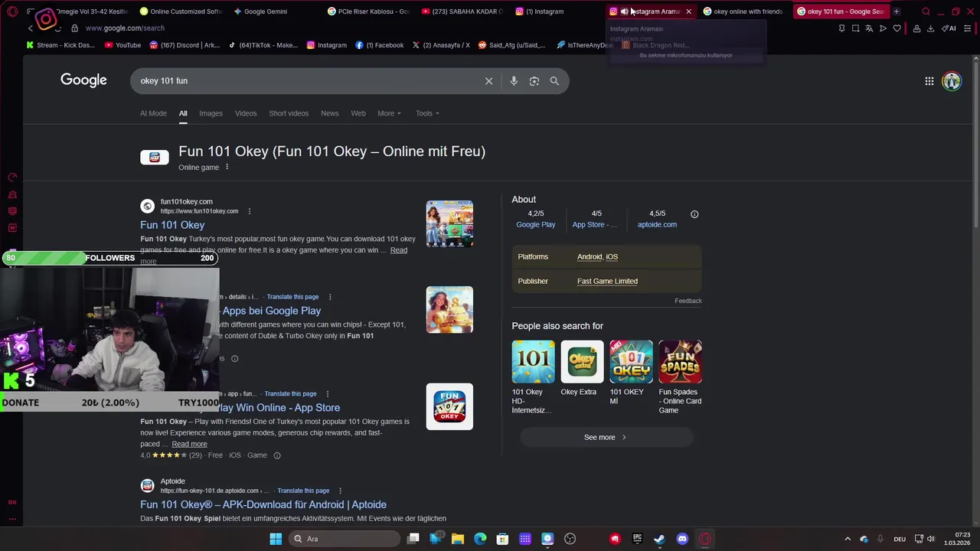Click the Opera GX taskbar icon

coord(704,539)
